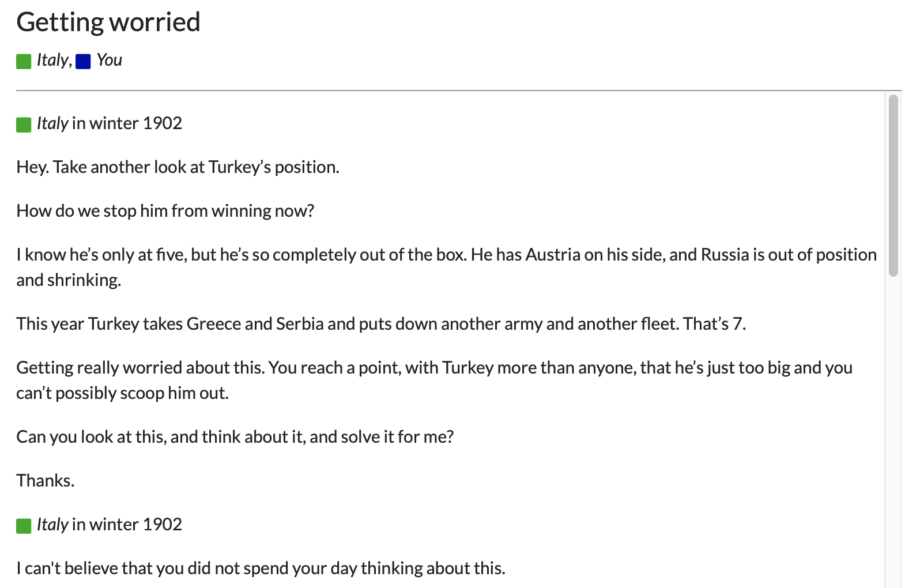
Task: Click the line about Turkey taking Greece and Serbia
Action: [381, 324]
